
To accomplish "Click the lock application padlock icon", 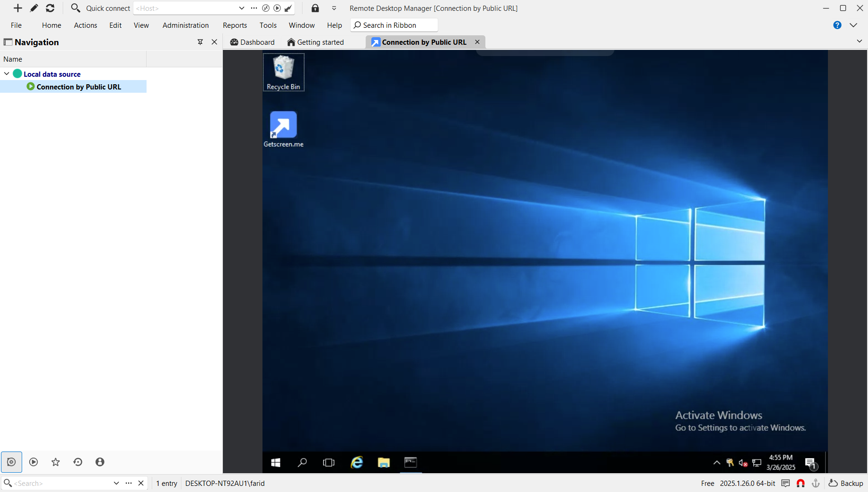I will (x=315, y=8).
